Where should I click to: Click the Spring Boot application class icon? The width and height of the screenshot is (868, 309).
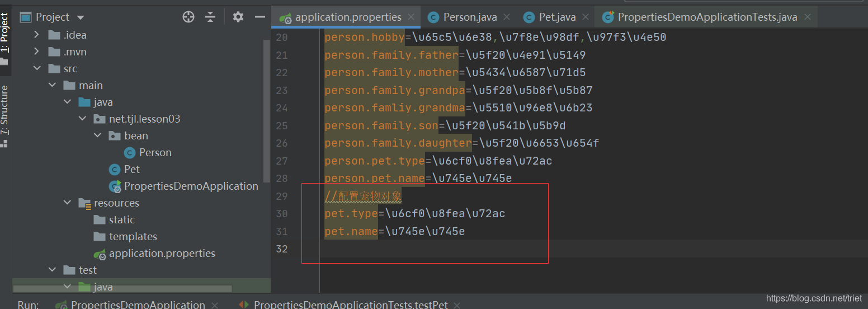(115, 186)
